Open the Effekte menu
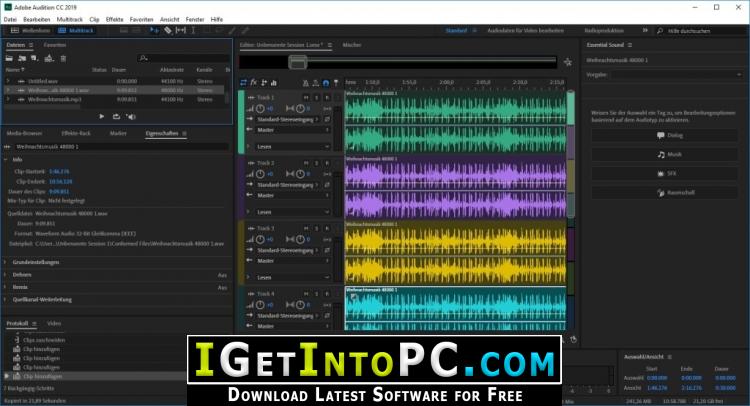Image resolution: width=750 pixels, height=406 pixels. point(114,20)
